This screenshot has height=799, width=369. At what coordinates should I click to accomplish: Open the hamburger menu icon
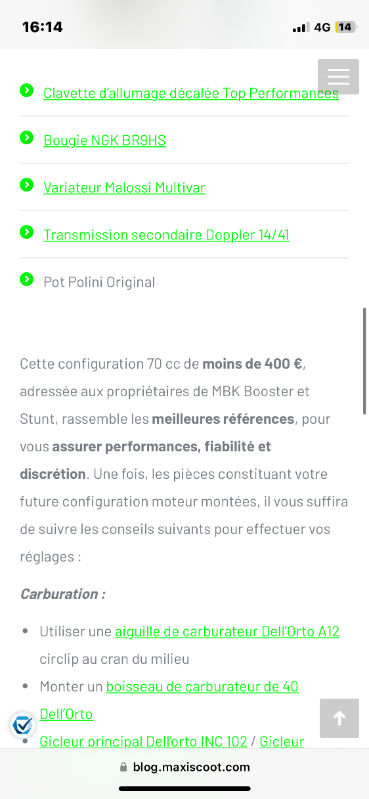338,76
